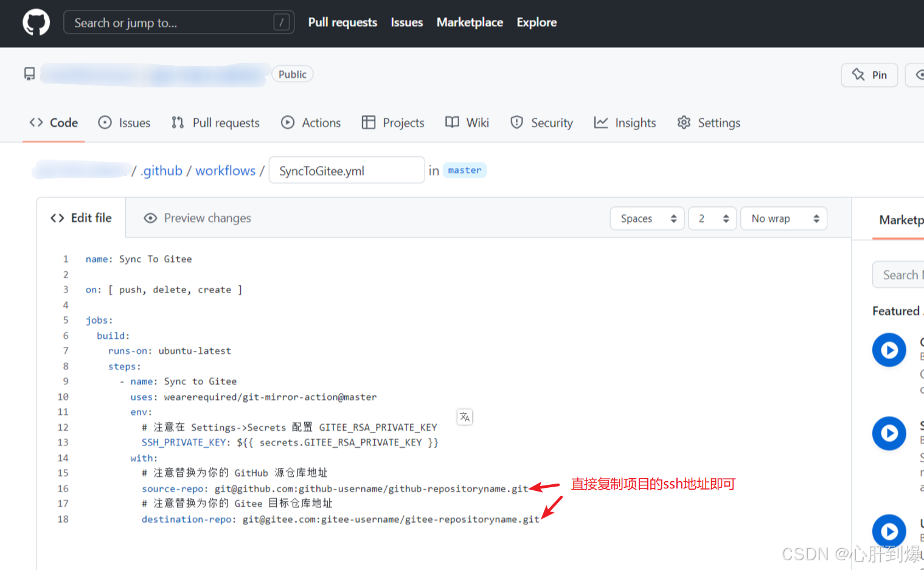Open the Issues repository tab
The height and width of the screenshot is (570, 924).
(124, 123)
